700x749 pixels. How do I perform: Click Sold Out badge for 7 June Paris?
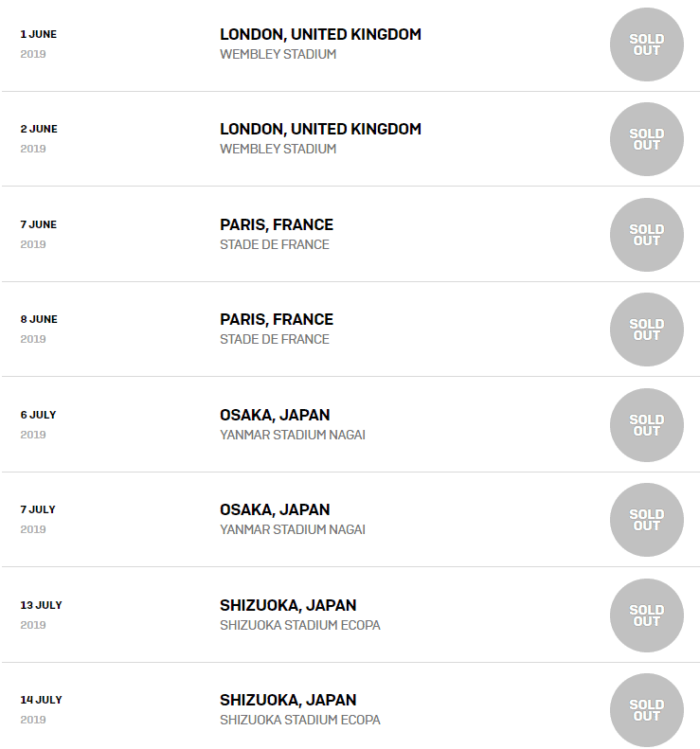(646, 235)
